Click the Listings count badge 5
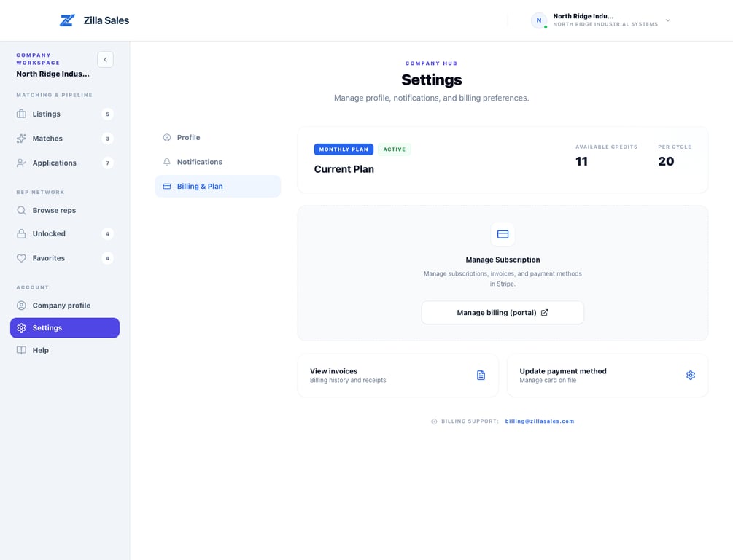The width and height of the screenshot is (733, 560). click(x=107, y=114)
